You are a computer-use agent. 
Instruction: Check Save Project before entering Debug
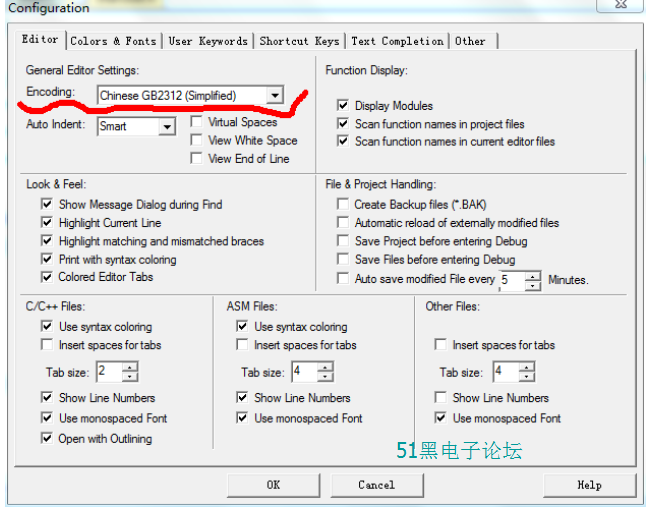coord(343,241)
